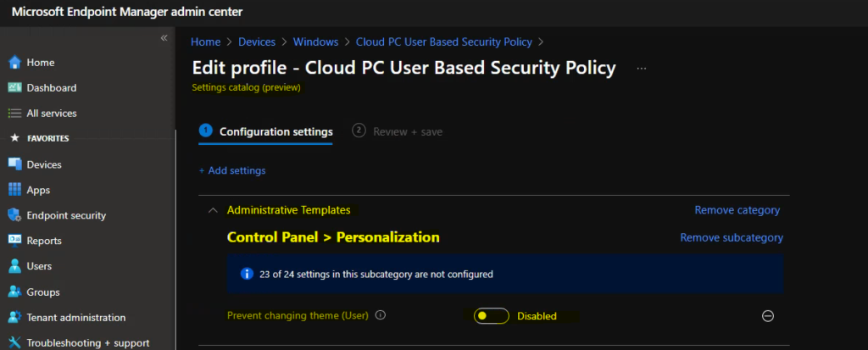
Task: Select Troubleshooting + support label
Action: (88, 343)
